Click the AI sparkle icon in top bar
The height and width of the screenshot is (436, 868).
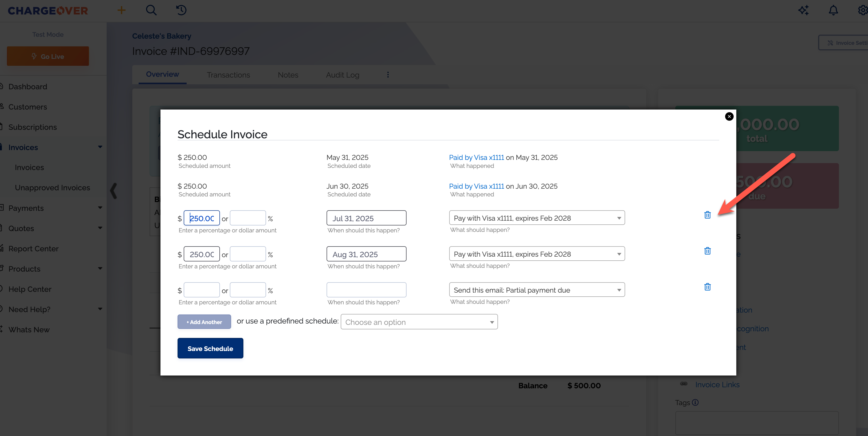point(804,10)
